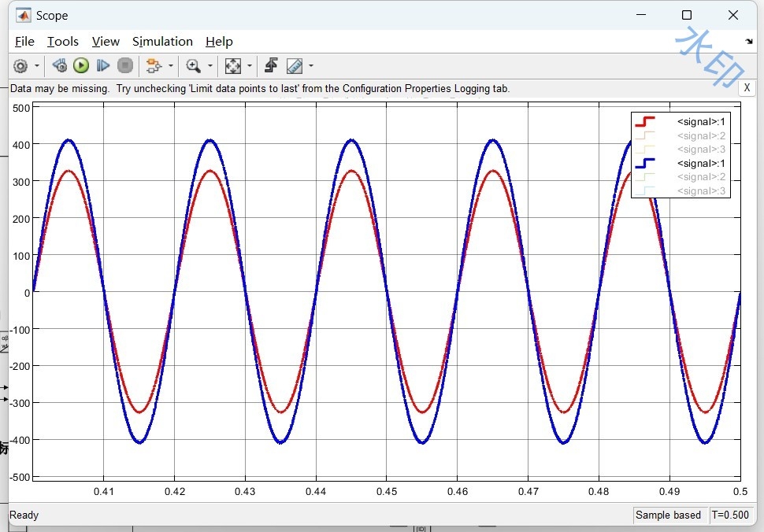Dismiss the data missing warning with X

747,88
